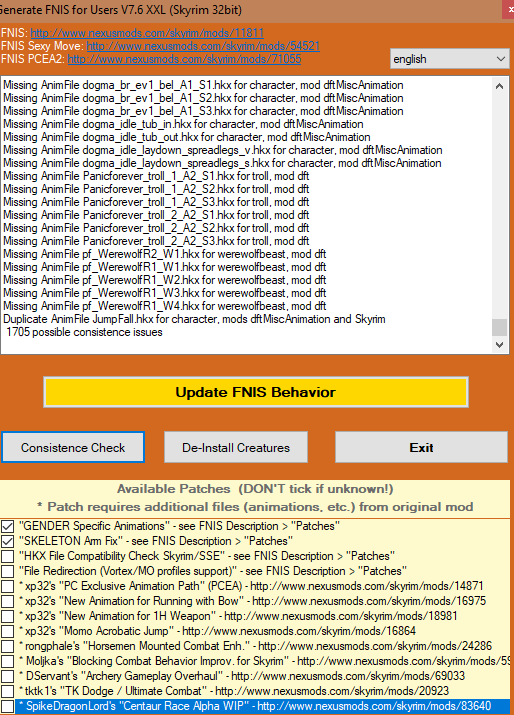514x715 pixels.
Task: Click the Duplicate AnimFile JumpFall.hkx line
Action: [x=194, y=319]
